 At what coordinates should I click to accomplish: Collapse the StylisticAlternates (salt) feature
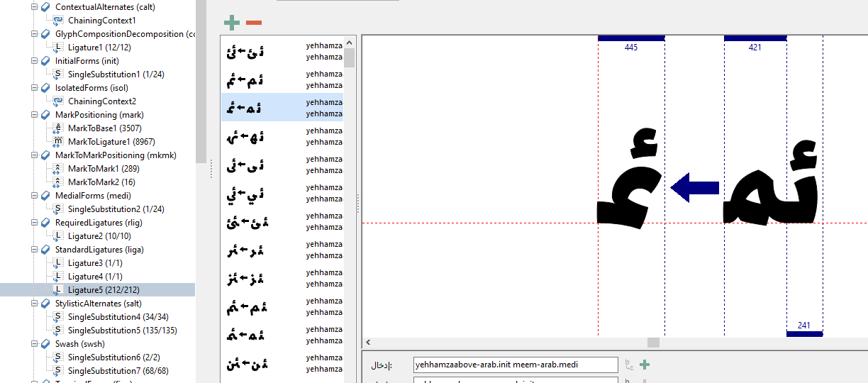pos(35,304)
